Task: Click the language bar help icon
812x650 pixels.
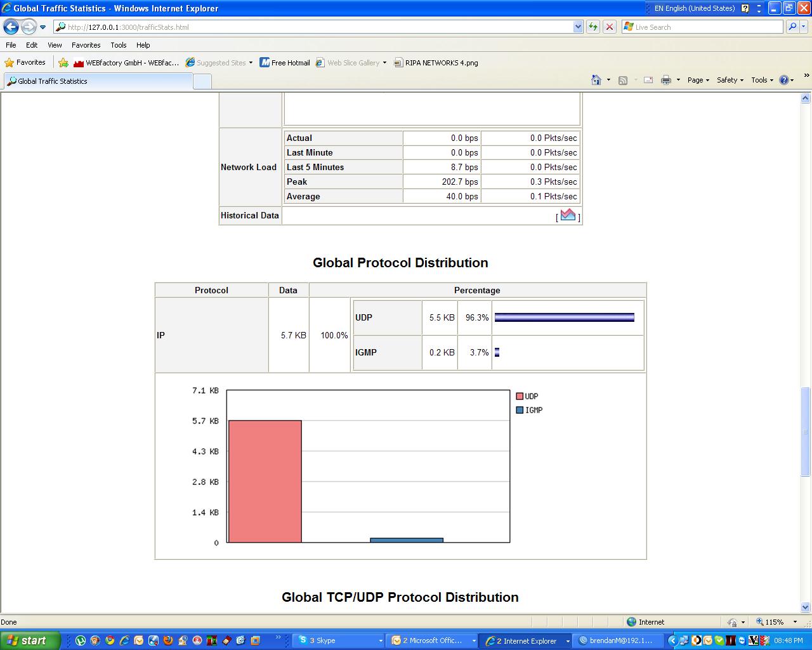Action: 745,8
